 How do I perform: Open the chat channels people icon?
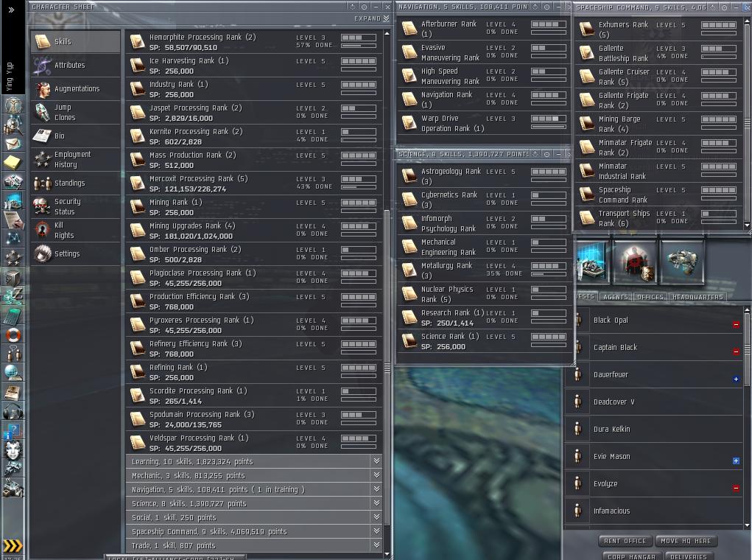click(x=13, y=354)
